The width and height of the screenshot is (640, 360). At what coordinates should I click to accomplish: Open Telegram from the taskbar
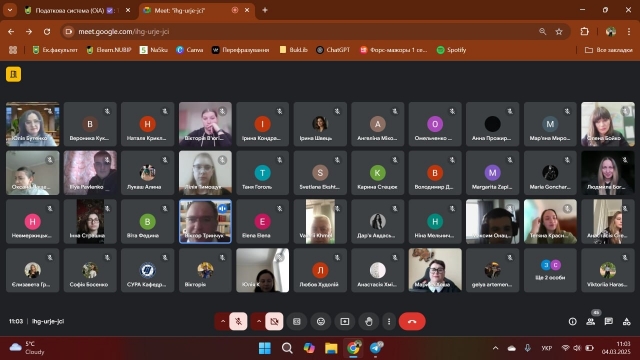376,348
